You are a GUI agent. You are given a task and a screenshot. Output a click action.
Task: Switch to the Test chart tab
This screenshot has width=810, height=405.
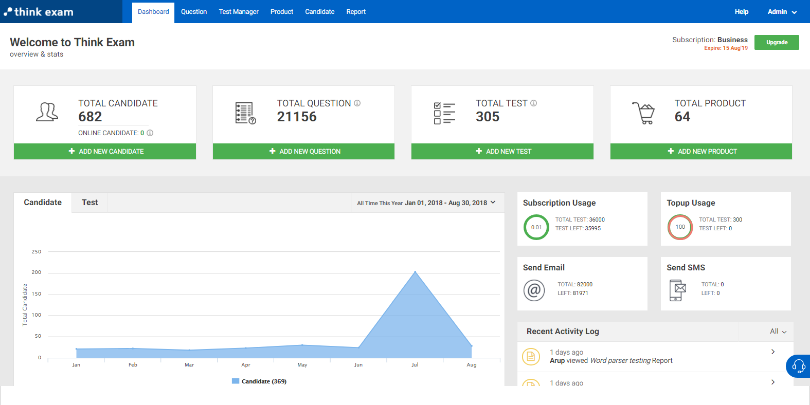(x=89, y=202)
